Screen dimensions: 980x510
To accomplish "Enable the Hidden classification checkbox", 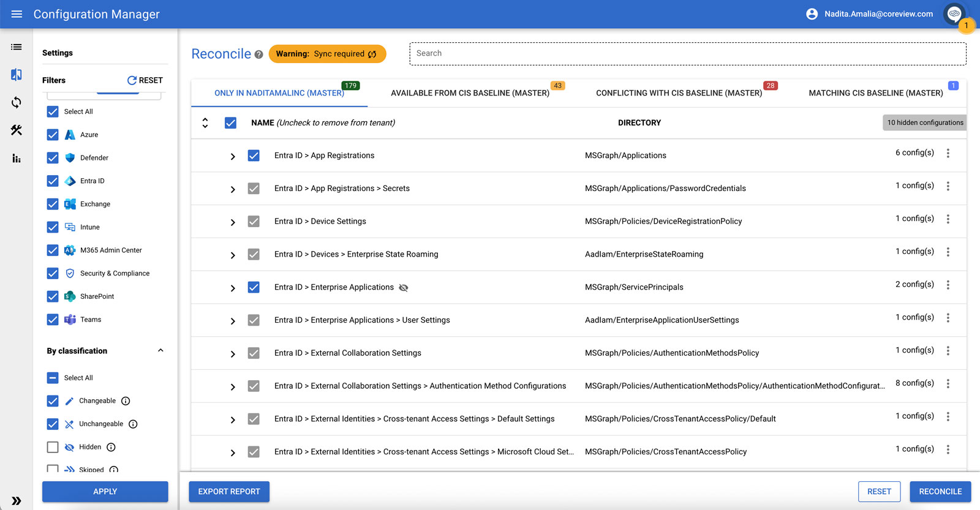I will click(x=53, y=448).
